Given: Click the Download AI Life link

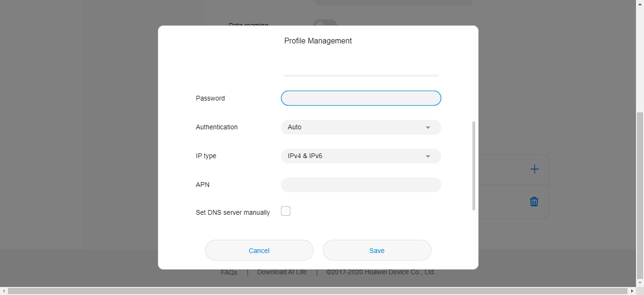Looking at the screenshot, I should coord(282,272).
